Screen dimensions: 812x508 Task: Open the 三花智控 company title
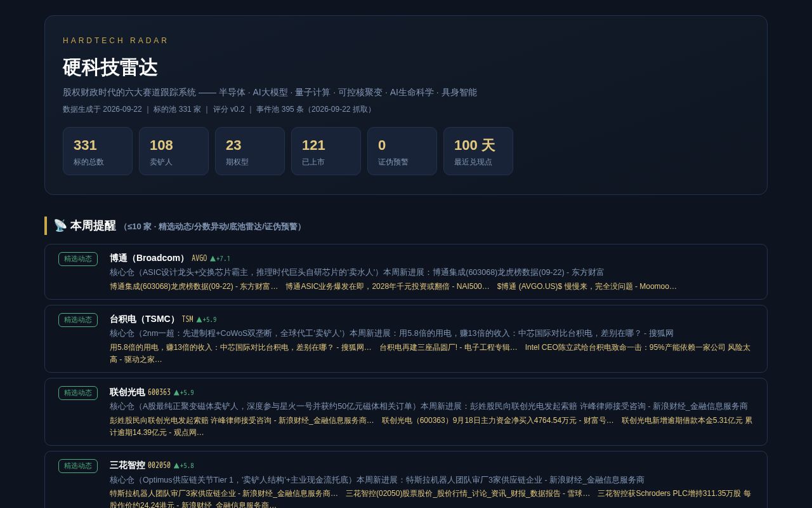(128, 465)
